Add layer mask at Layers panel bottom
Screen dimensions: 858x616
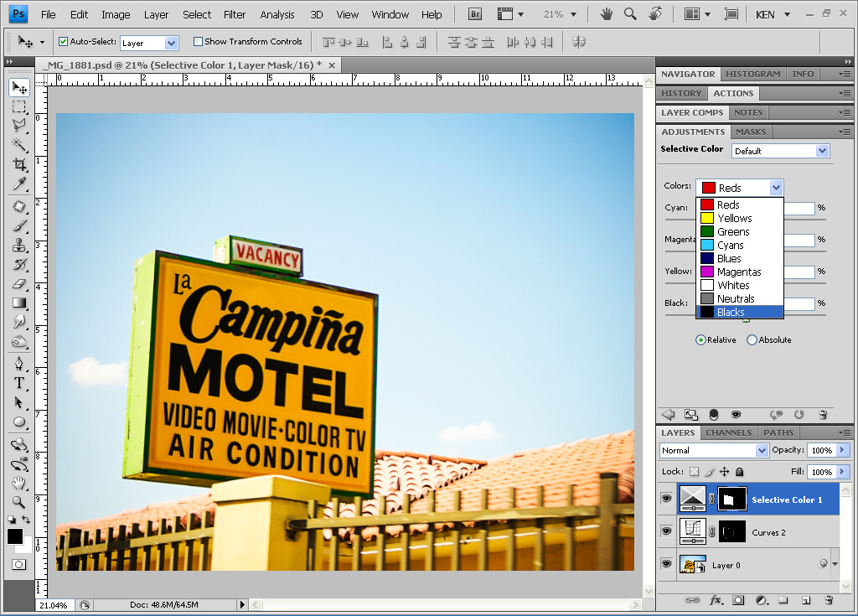738,600
